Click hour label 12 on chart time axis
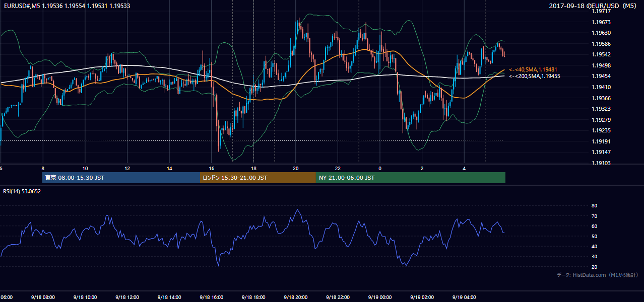 tap(127, 168)
